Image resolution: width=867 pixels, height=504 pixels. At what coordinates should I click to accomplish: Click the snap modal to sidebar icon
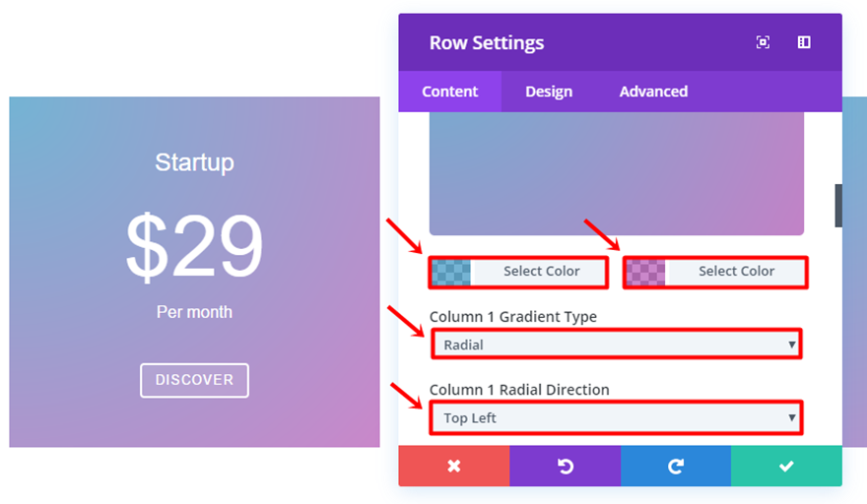pyautogui.click(x=804, y=42)
